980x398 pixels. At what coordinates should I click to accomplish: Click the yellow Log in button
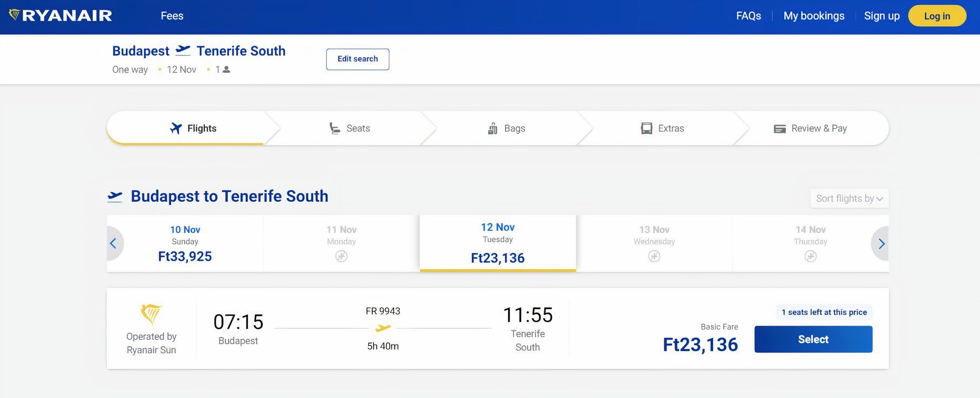coord(937,16)
